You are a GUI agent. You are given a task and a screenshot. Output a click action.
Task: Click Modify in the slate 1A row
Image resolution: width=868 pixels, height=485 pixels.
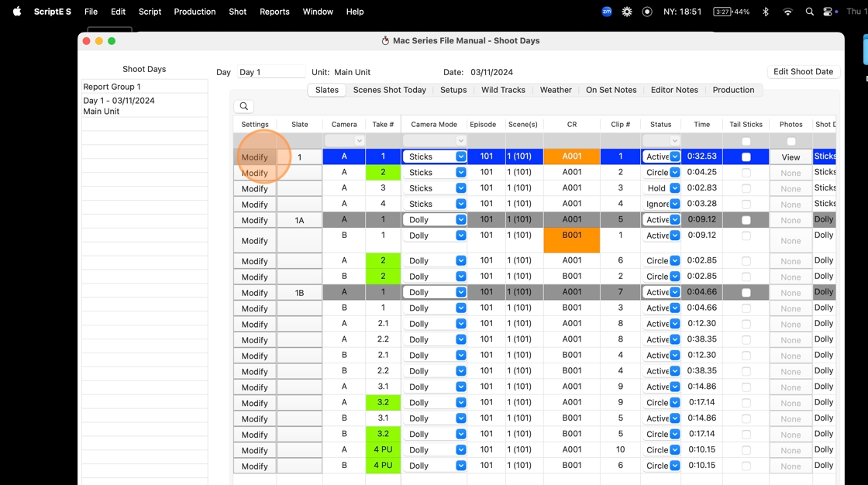(x=255, y=220)
